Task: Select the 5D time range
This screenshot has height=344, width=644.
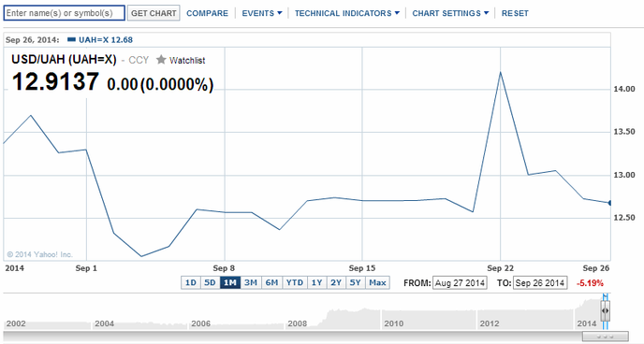Action: [210, 282]
